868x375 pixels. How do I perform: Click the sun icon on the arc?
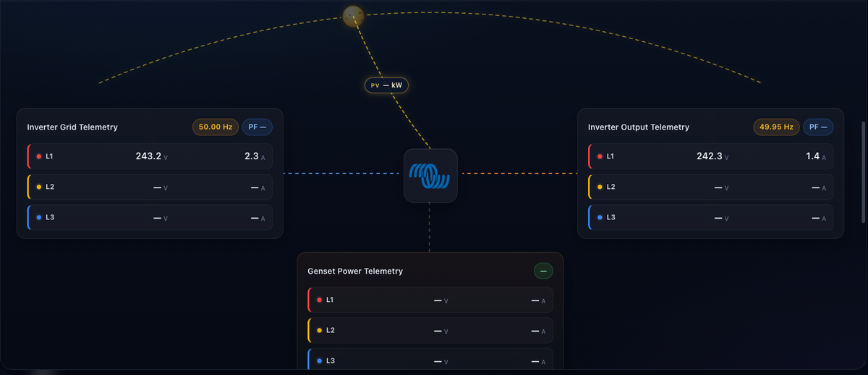[352, 16]
